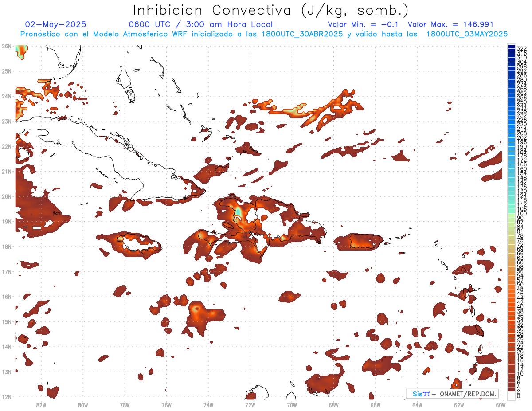Click the '26N' latitude label
This screenshot has width=532, height=411.
pos(7,46)
